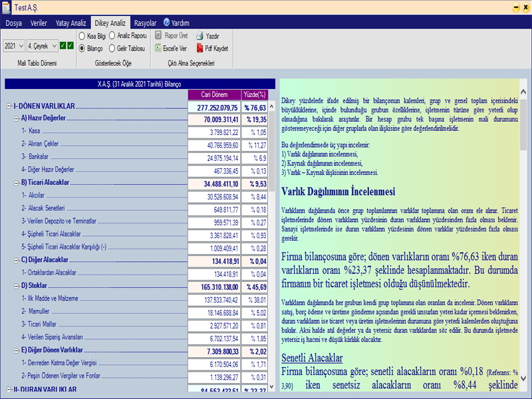Collapse the A) Hazır Değerler group
Screen dimensions: 532x399
click(16, 119)
